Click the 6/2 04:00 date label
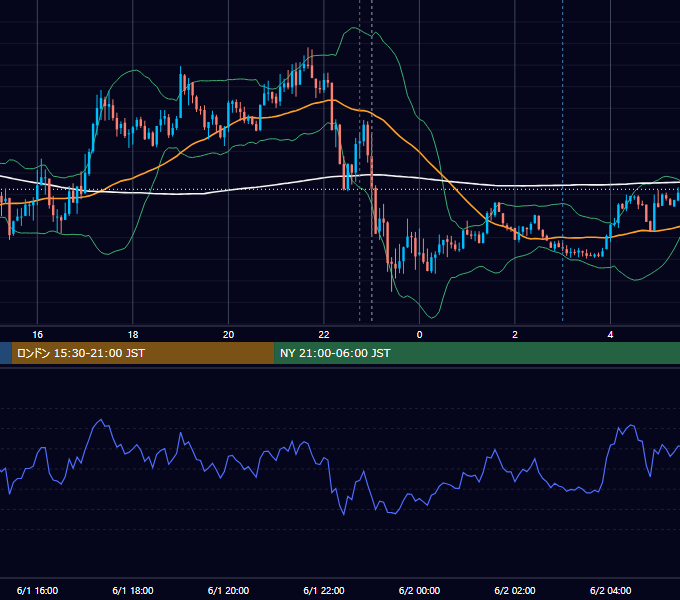The image size is (680, 600). (611, 590)
